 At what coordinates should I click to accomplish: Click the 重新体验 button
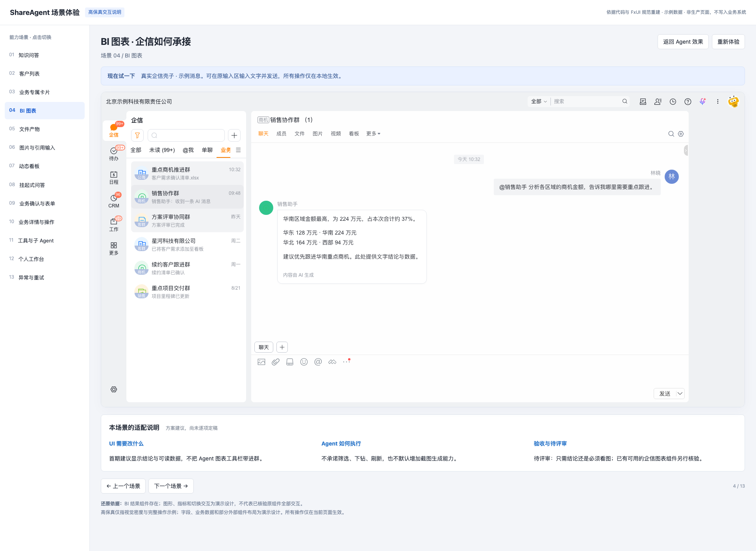click(x=728, y=42)
